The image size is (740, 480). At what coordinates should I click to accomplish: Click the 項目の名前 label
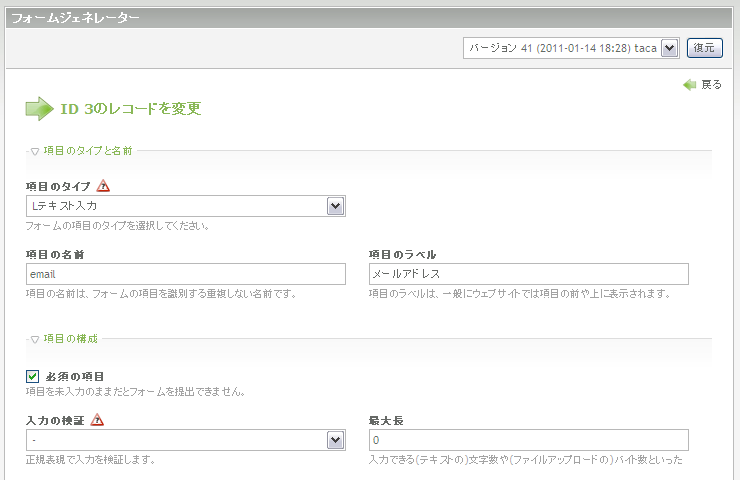(x=55, y=255)
